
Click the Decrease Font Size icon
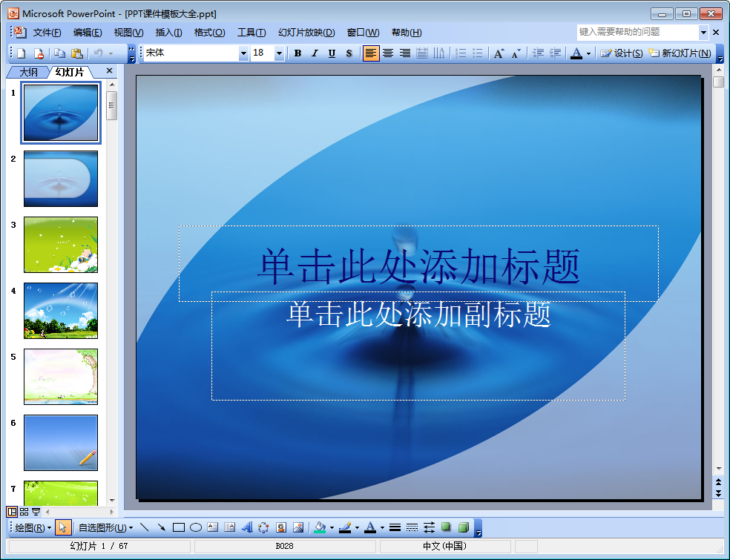click(x=516, y=53)
